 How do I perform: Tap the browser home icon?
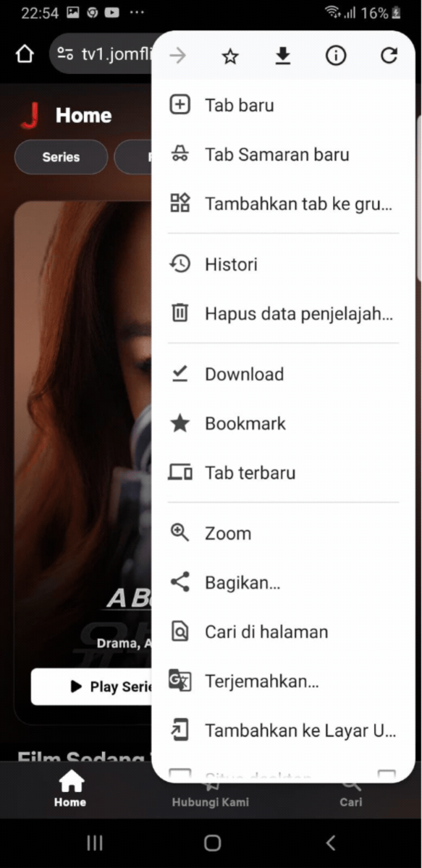(25, 54)
